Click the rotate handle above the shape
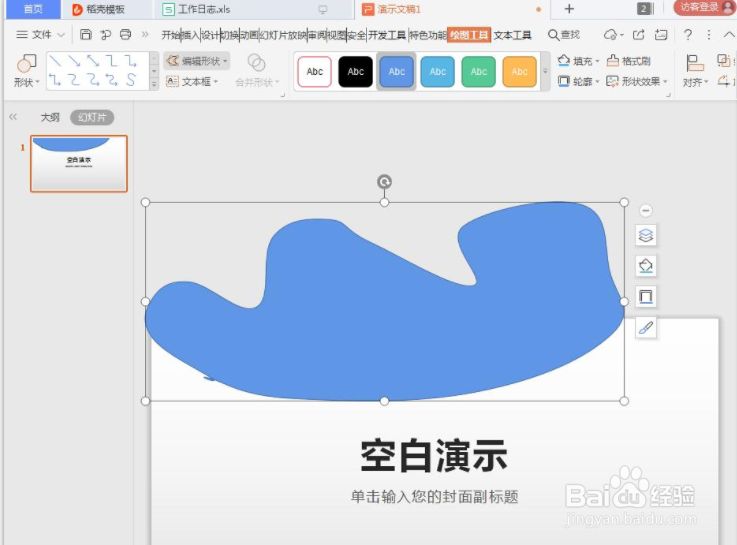The height and width of the screenshot is (545, 737). pos(384,182)
